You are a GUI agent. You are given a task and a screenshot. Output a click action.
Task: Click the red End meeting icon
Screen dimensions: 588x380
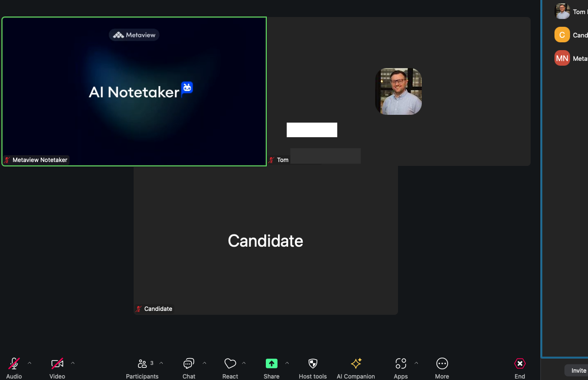(520, 363)
